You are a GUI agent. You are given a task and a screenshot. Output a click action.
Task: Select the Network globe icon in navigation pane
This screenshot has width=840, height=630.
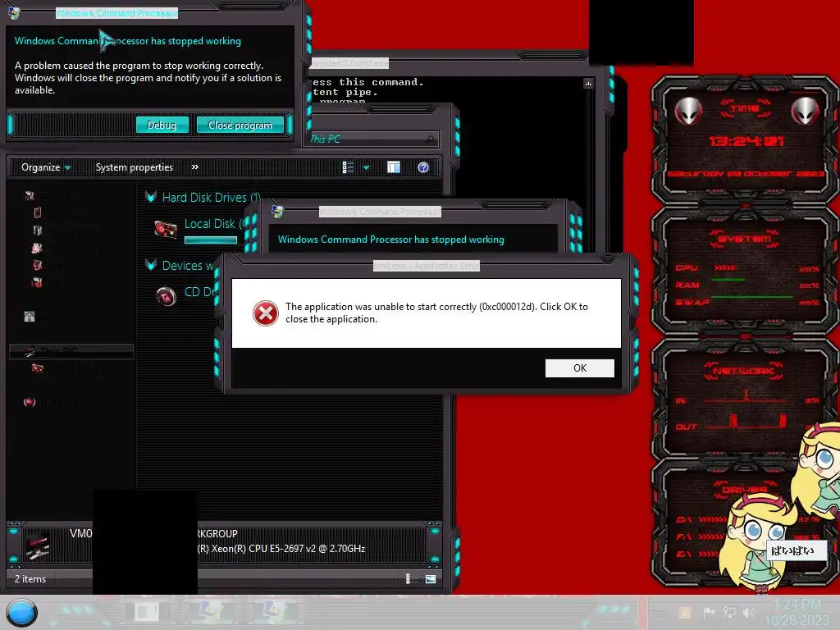click(30, 402)
